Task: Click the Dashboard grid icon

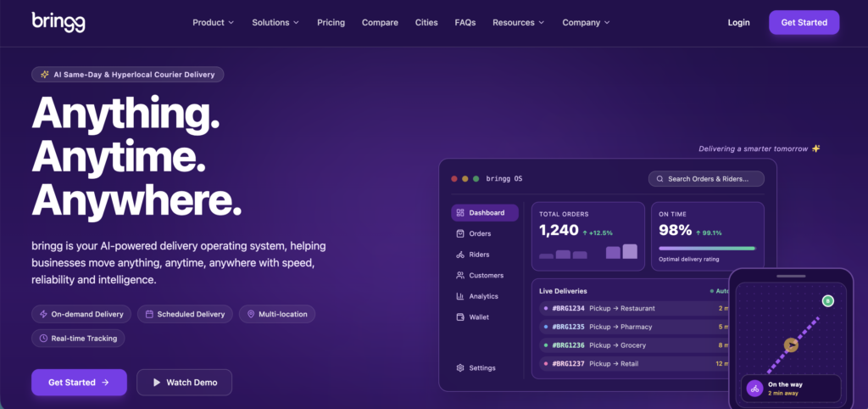Action: click(460, 213)
